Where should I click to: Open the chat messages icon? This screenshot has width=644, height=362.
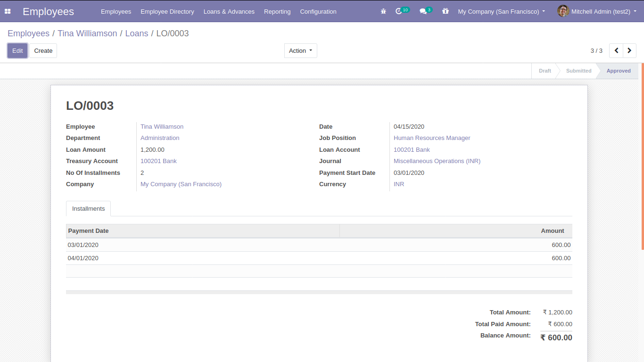tap(423, 11)
